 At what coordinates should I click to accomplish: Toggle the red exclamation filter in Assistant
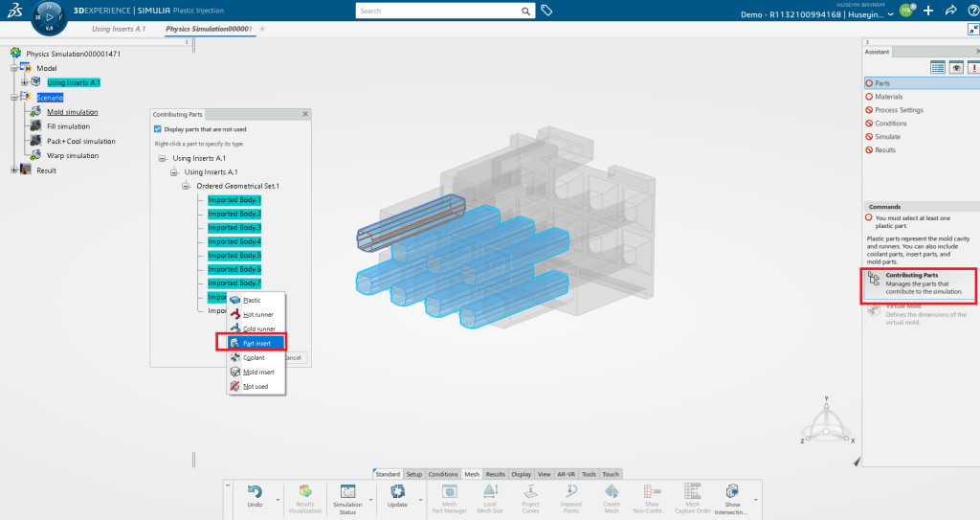[x=972, y=67]
